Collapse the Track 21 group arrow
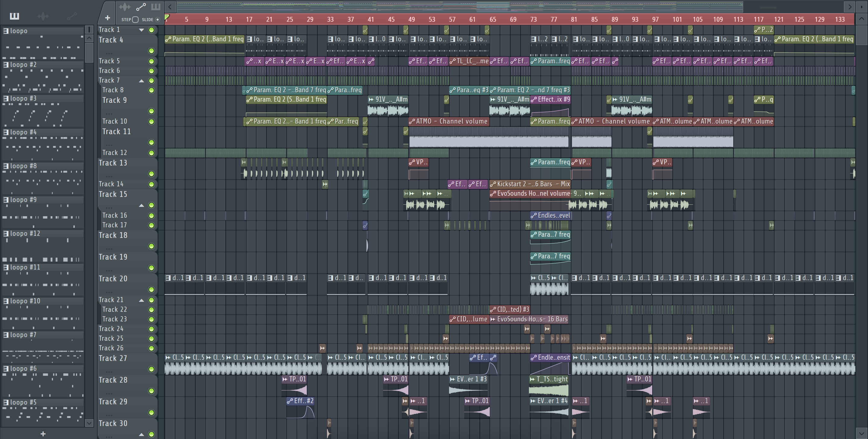 tap(142, 300)
